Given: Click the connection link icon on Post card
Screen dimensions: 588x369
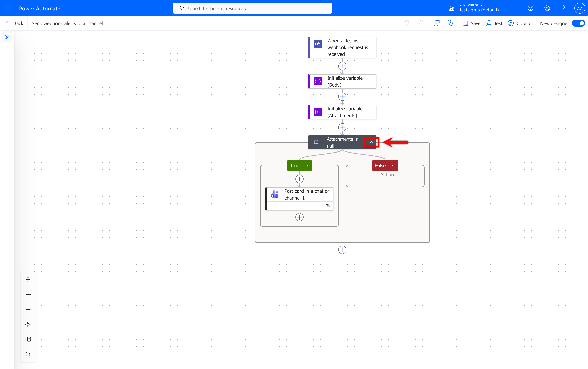Looking at the screenshot, I should tap(328, 205).
